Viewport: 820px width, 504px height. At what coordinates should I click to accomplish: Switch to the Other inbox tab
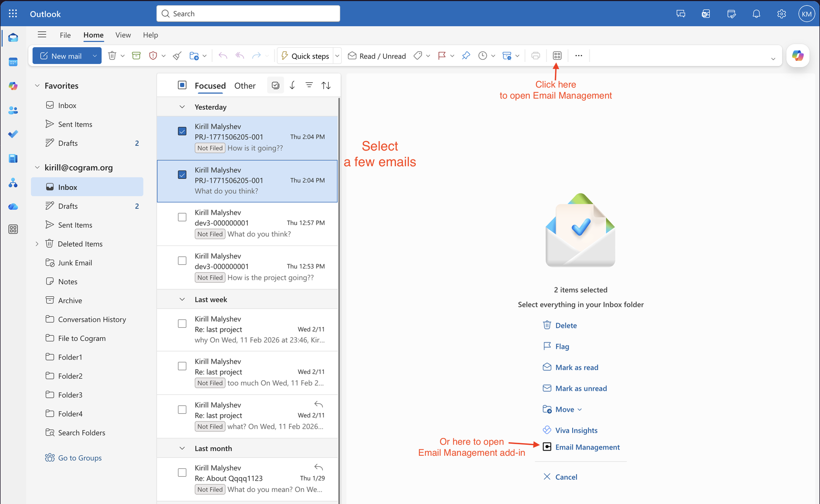coord(245,85)
